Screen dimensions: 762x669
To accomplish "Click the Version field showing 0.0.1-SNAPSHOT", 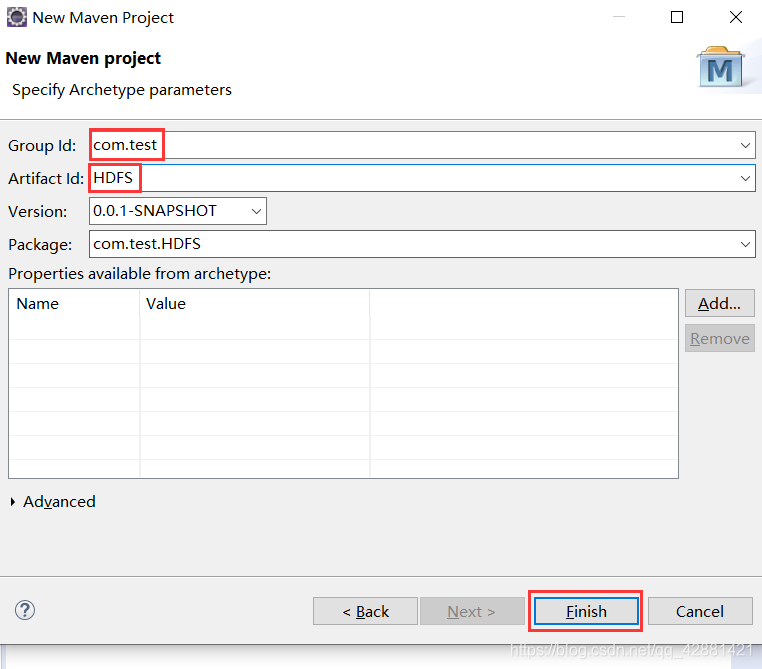I will click(x=178, y=211).
